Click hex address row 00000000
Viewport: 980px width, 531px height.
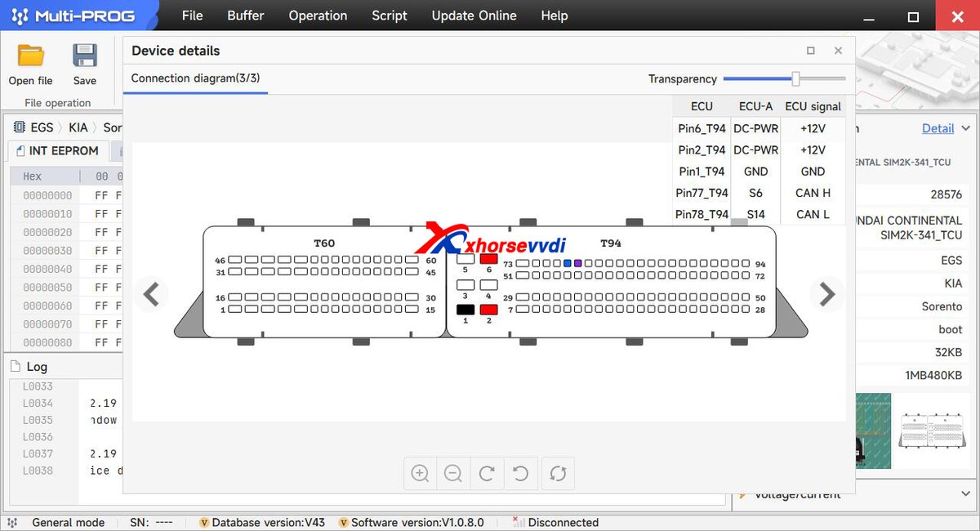[47, 195]
